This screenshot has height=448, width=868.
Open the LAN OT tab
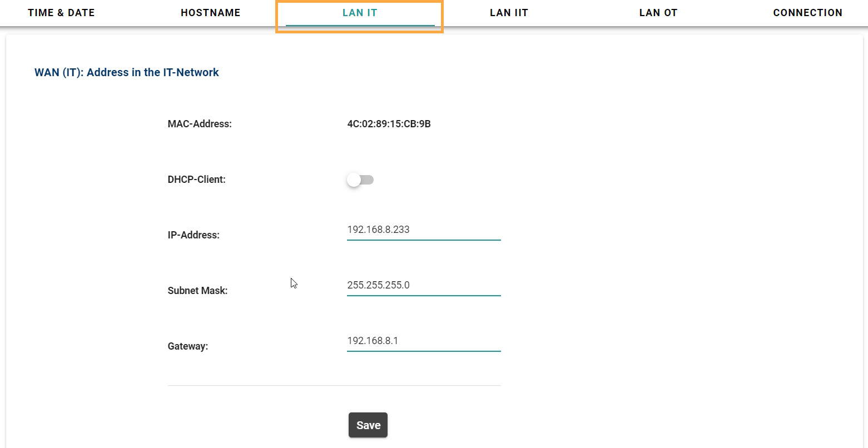658,13
